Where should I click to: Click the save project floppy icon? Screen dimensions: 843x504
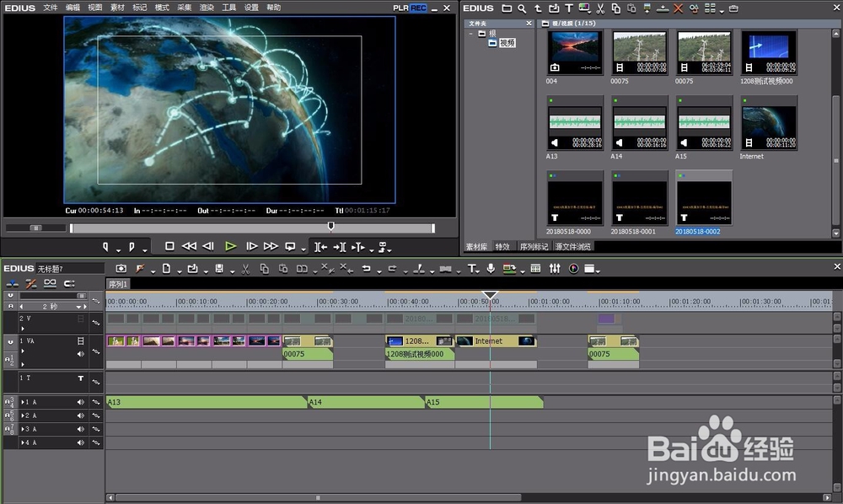coord(219,268)
